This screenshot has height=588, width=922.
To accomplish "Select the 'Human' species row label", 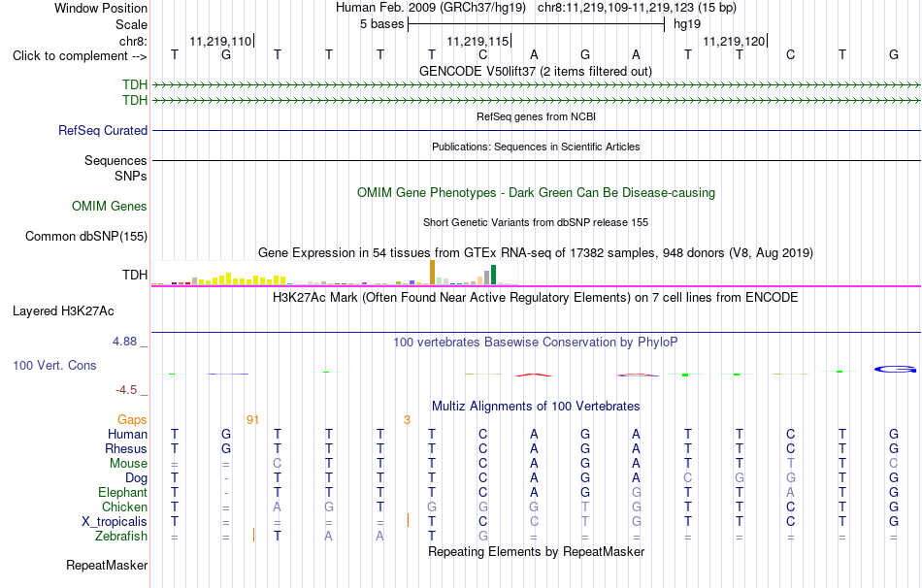I will tap(127, 434).
